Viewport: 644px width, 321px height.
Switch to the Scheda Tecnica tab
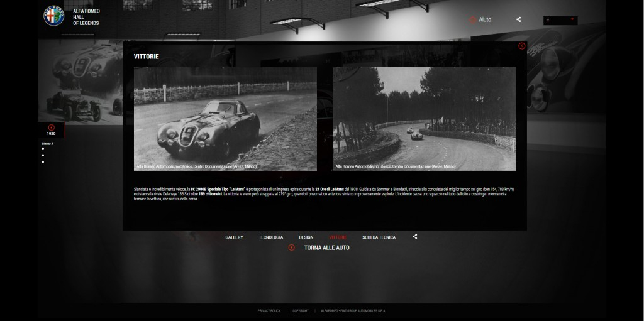point(379,237)
